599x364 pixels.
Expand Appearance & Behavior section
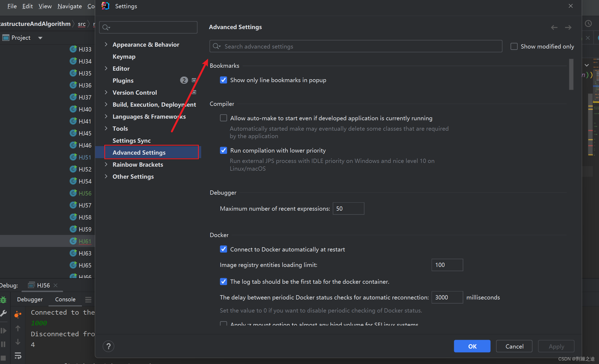[x=106, y=45]
